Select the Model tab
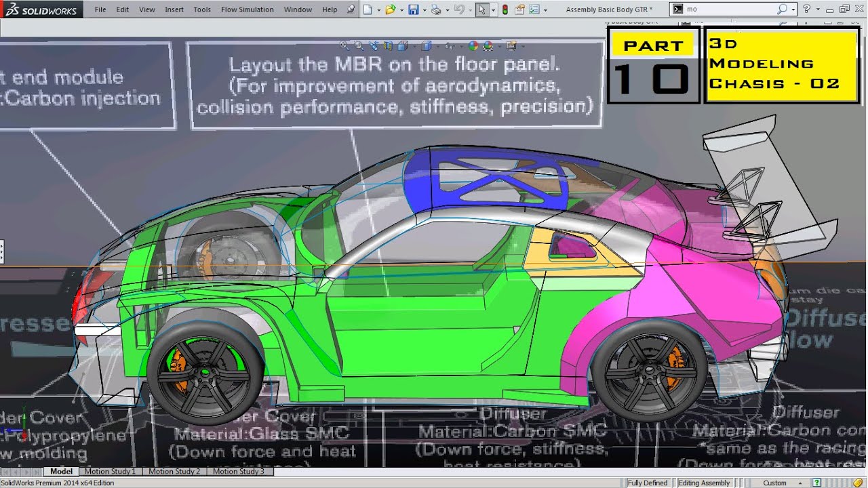This screenshot has height=488, width=868. pos(61,471)
